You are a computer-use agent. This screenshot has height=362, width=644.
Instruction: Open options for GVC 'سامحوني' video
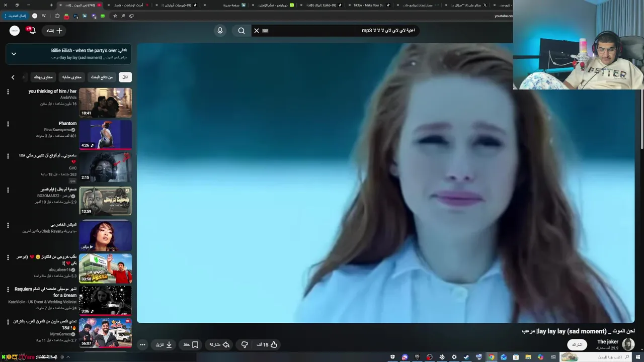coord(8,156)
